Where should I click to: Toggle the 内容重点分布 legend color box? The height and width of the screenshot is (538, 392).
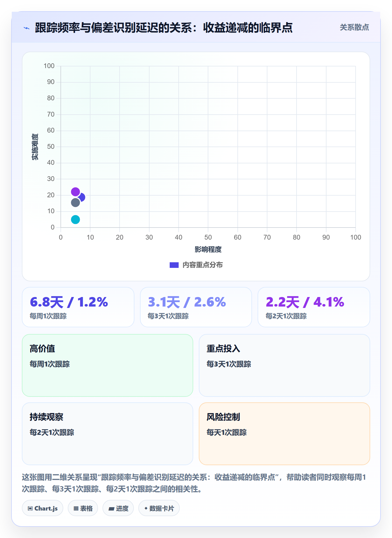click(174, 265)
